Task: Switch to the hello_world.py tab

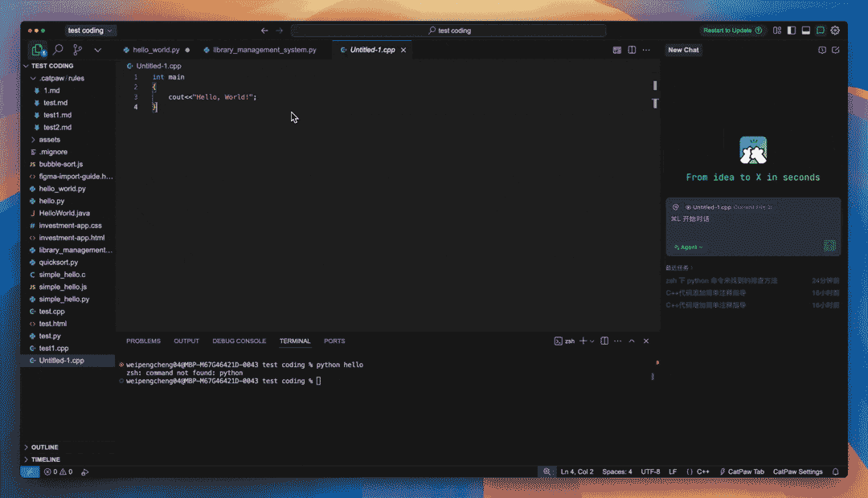Action: tap(156, 50)
